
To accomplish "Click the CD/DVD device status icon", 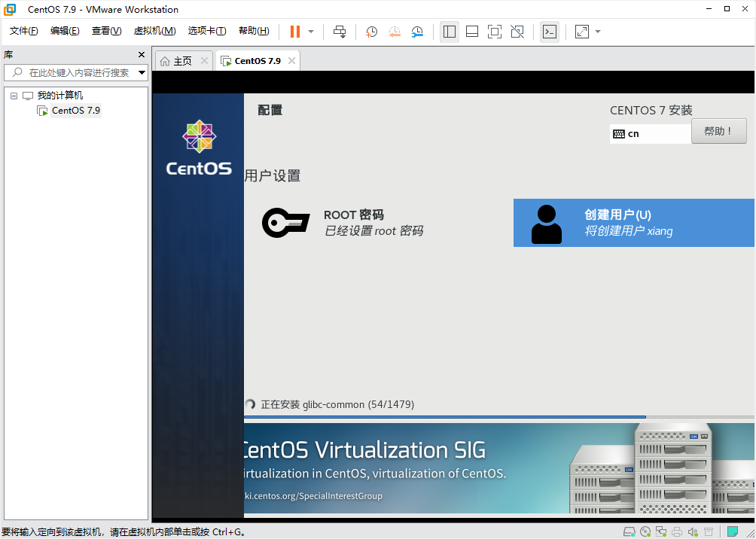I will 645,531.
